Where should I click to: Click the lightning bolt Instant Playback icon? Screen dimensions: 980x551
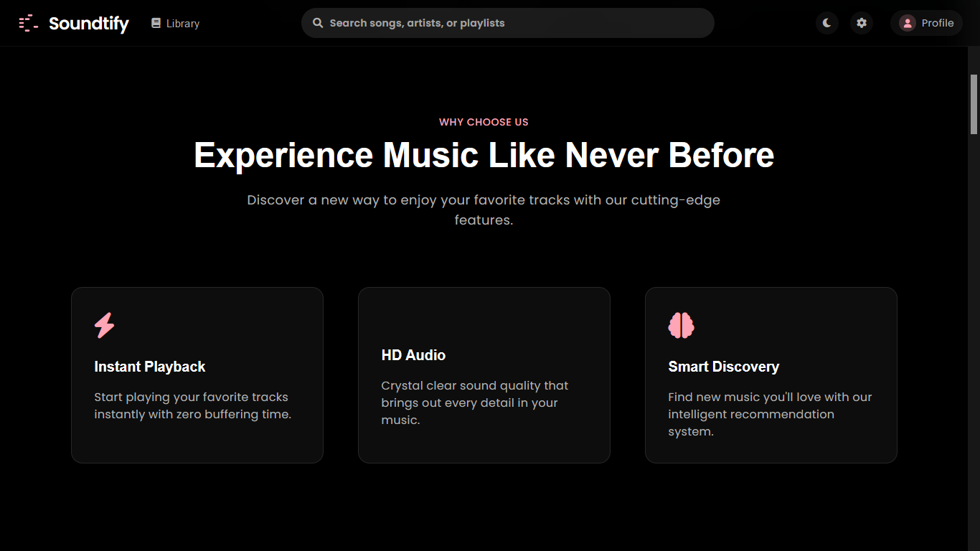(105, 325)
